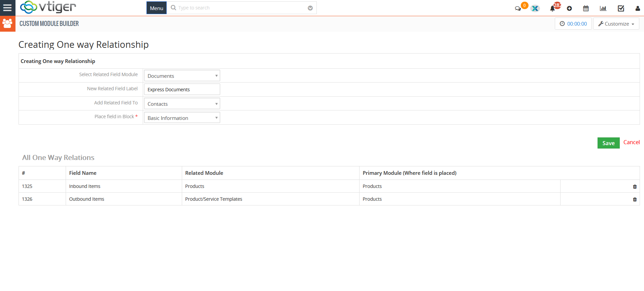Viewport: 644px width, 291px height.
Task: Delete the Outbound Items relation
Action: click(x=635, y=199)
